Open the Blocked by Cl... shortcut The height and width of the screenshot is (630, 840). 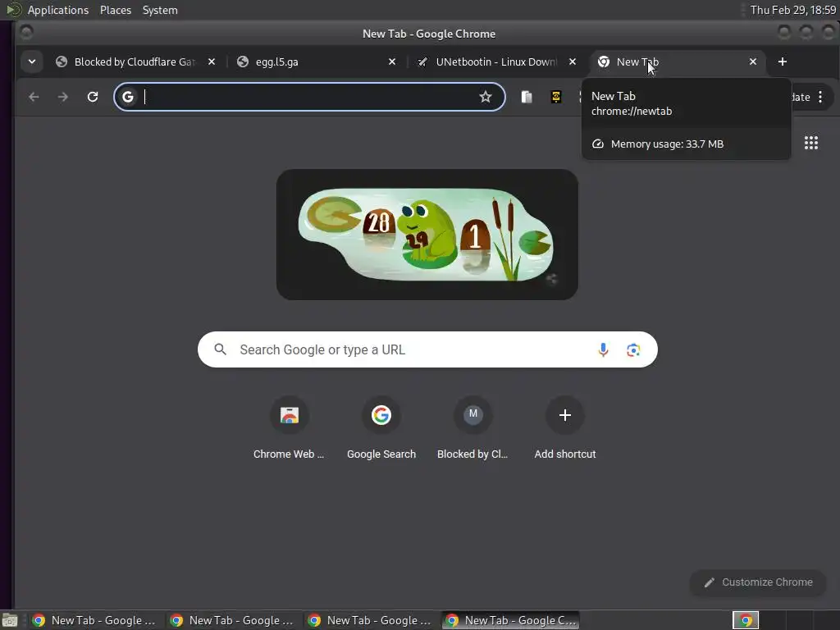pos(472,428)
